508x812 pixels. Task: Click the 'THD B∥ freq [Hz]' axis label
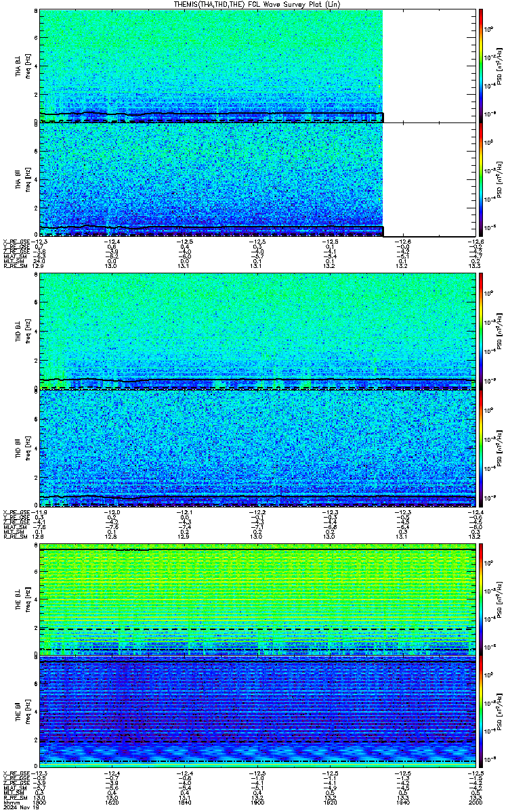[22, 449]
